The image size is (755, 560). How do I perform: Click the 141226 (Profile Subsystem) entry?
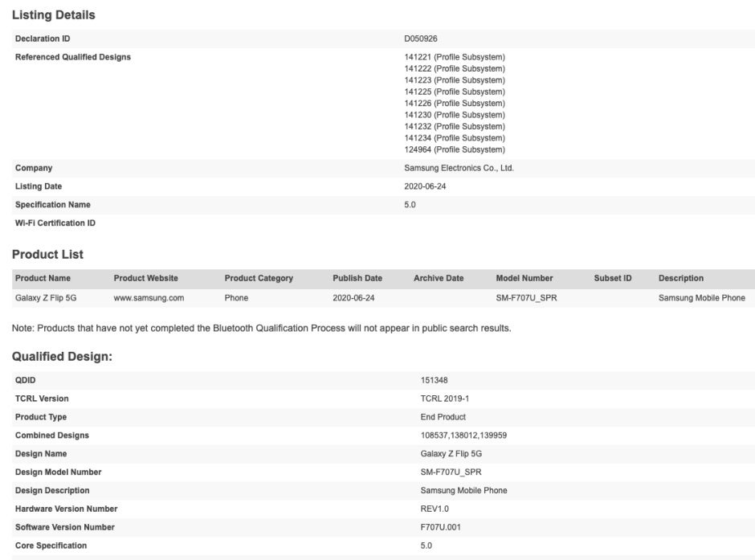(455, 103)
